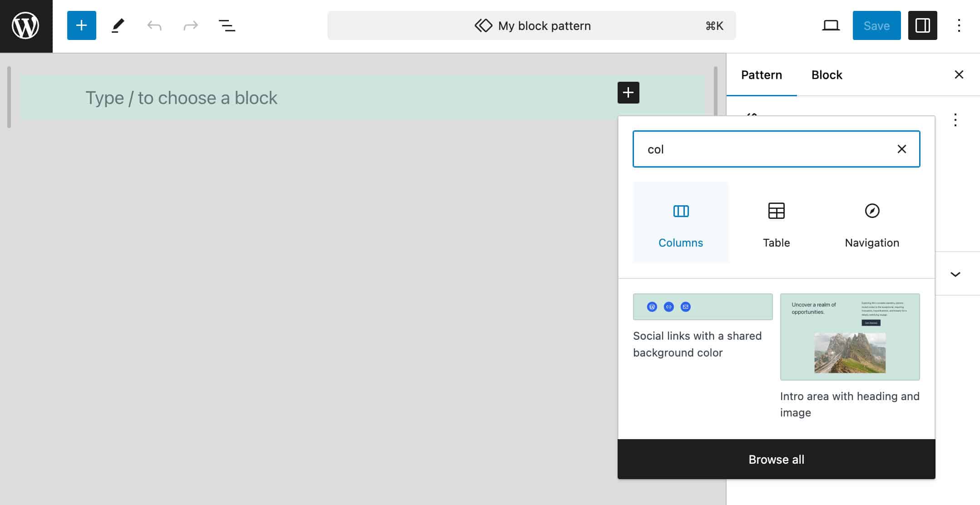Viewport: 980px width, 505px height.
Task: Select the Pattern tab
Action: (x=761, y=75)
